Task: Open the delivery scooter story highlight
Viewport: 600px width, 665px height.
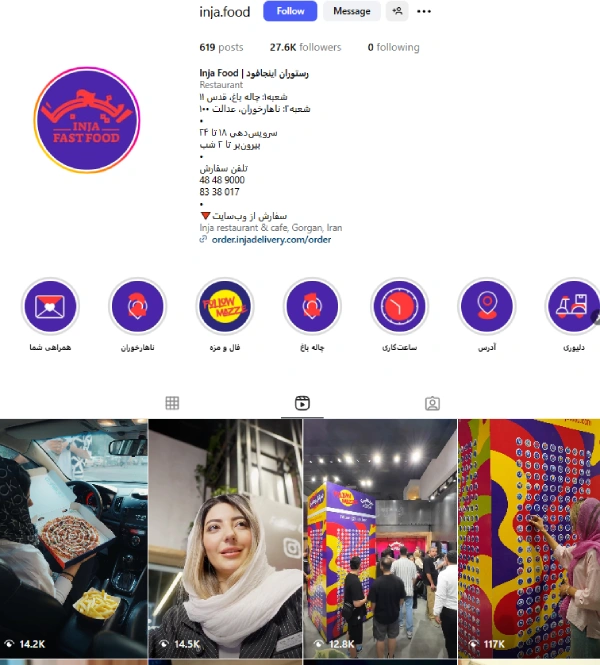Action: (573, 306)
